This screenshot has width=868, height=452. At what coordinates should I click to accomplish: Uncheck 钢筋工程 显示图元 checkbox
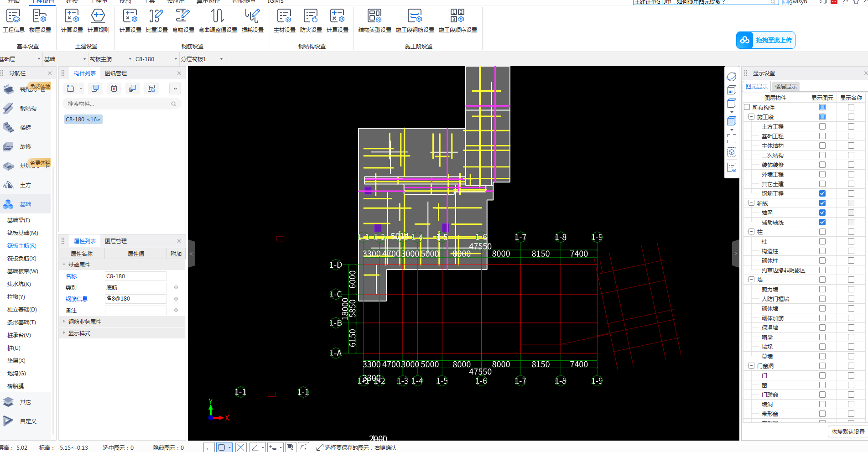(x=822, y=193)
